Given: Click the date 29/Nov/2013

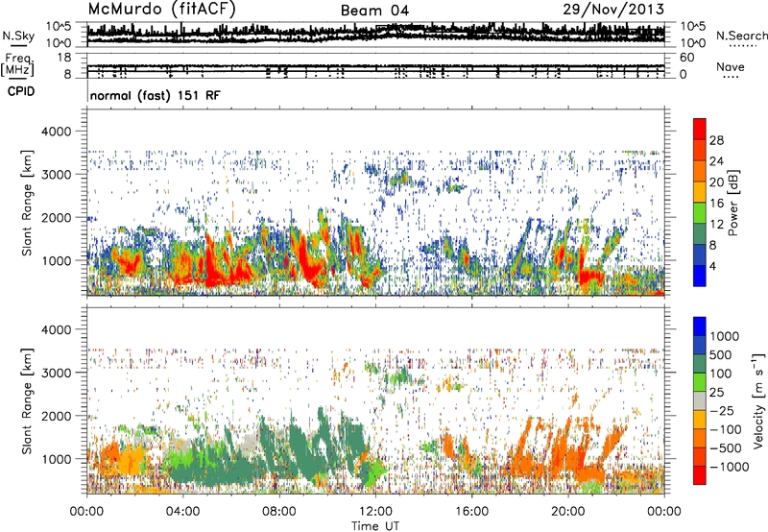Looking at the screenshot, I should click(x=613, y=10).
